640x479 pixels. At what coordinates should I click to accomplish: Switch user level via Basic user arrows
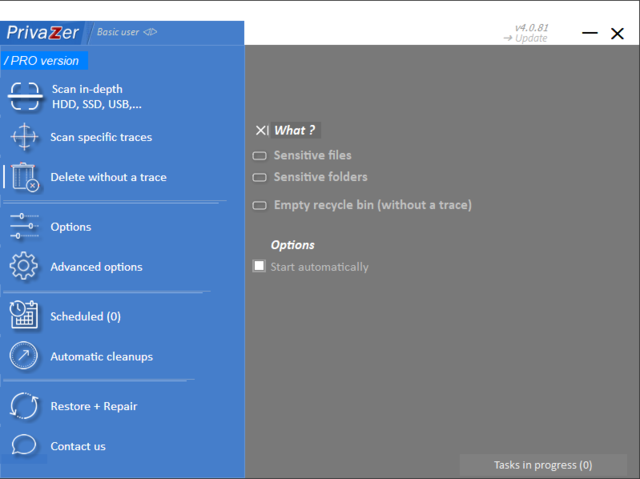[x=150, y=32]
